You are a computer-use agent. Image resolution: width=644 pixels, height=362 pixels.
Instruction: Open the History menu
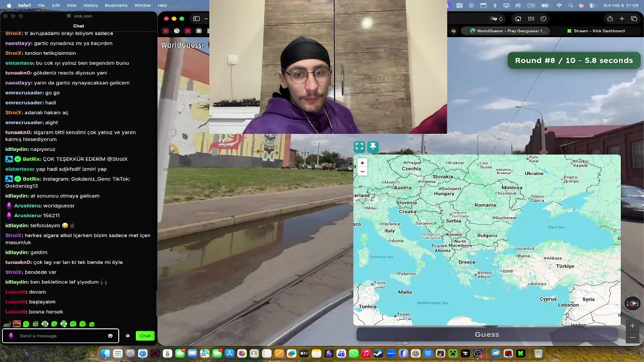pyautogui.click(x=91, y=5)
